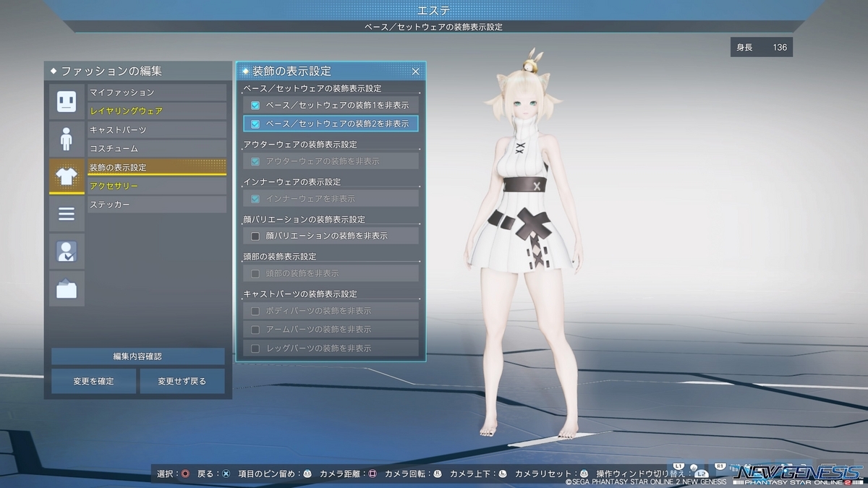
Task: Select ステッカー menu item
Action: (x=157, y=205)
